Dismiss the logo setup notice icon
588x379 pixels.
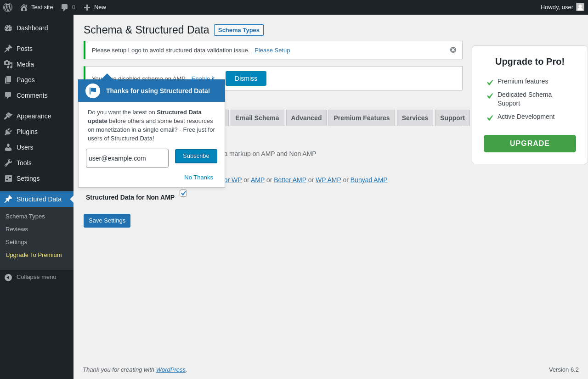tap(453, 50)
